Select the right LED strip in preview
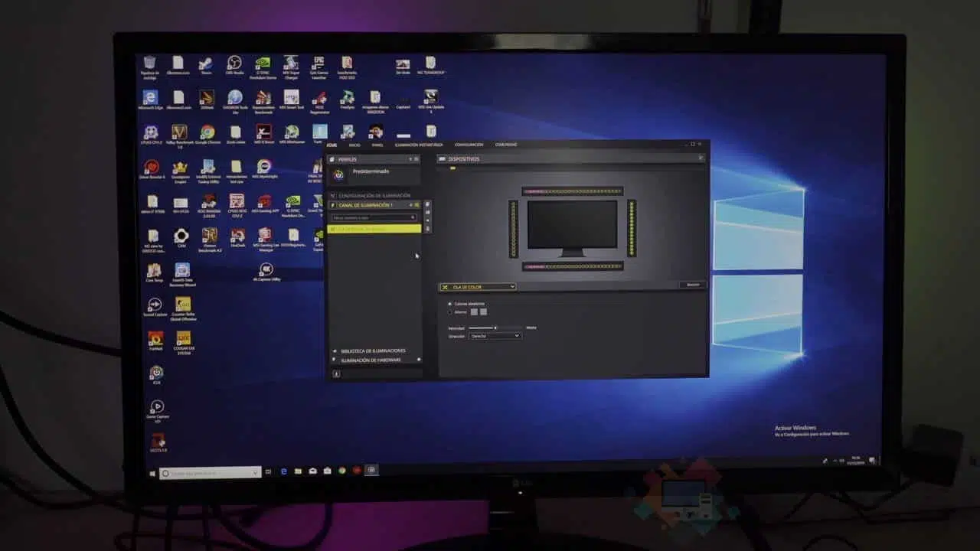Screen dimensions: 980x551 pos(632,228)
